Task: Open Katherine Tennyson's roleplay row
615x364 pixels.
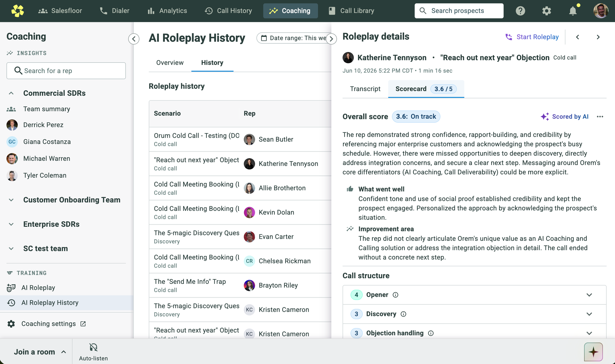Action: (240, 164)
